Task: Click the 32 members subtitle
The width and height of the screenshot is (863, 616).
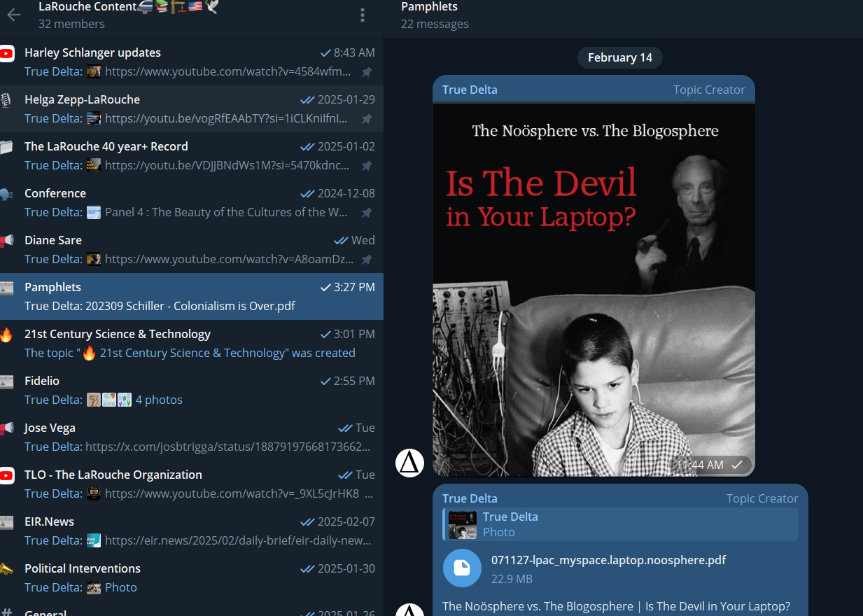Action: tap(71, 24)
